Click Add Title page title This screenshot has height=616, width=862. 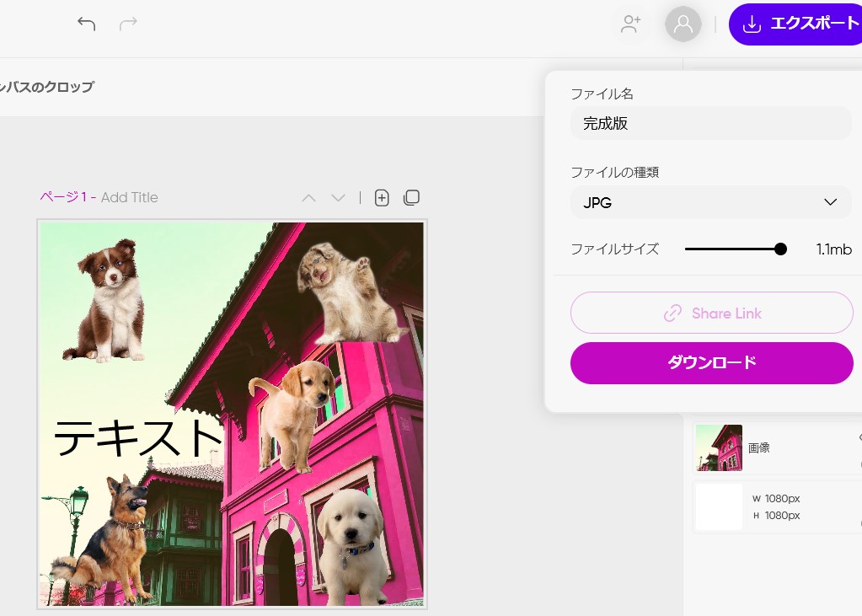[129, 197]
